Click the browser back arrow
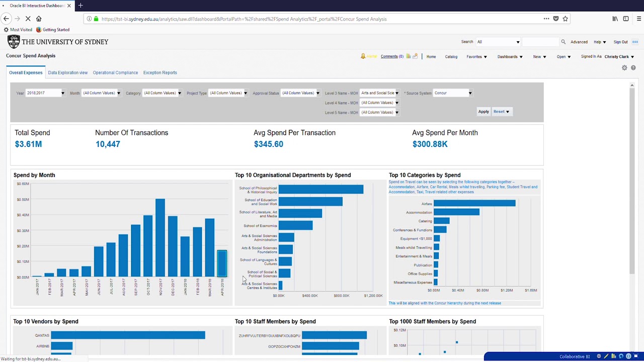Screen dimensions: 644x362 6,19
